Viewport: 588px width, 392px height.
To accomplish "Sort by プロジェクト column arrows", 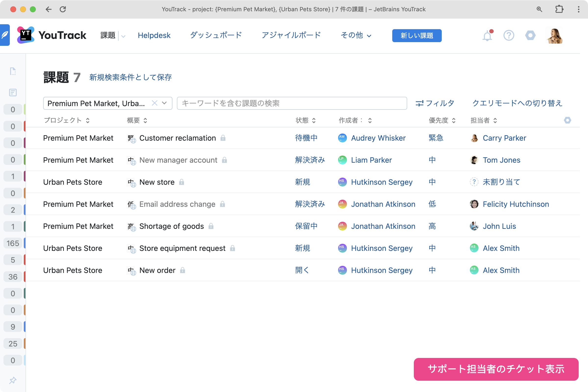I will click(88, 121).
